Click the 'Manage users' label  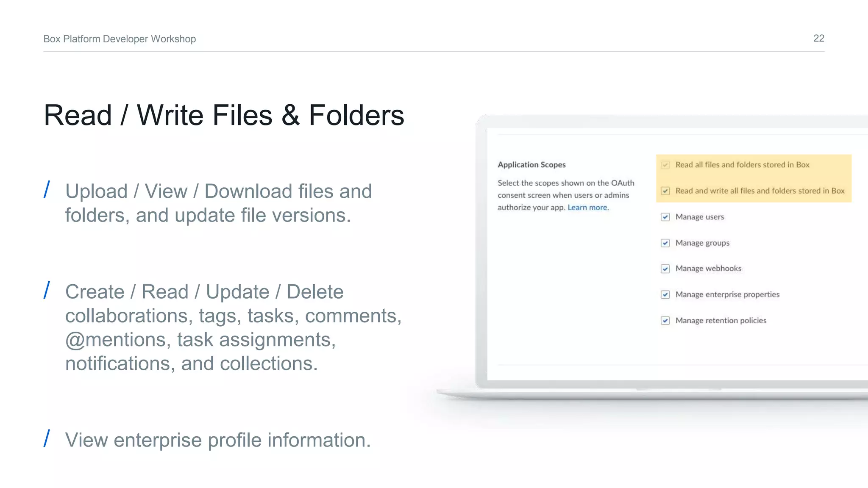700,217
